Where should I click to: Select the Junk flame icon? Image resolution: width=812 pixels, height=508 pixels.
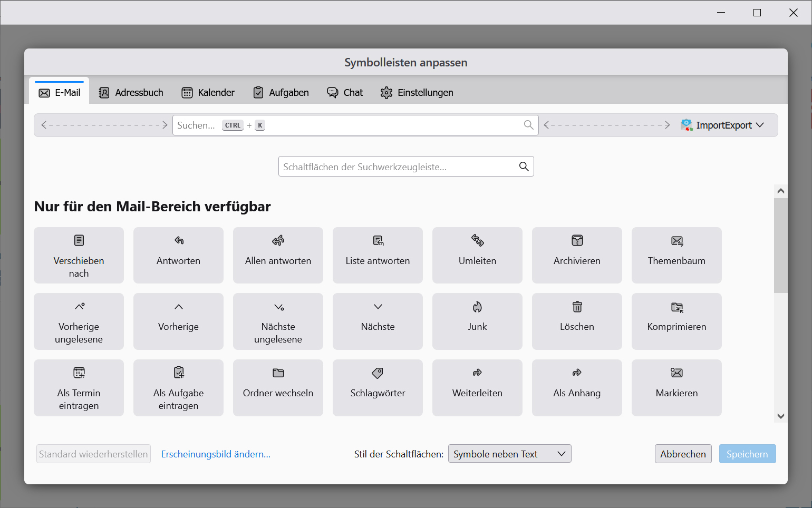point(477,307)
